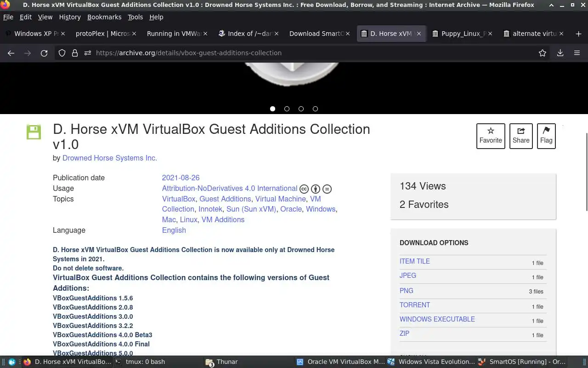Close the protoPlex tab
The height and width of the screenshot is (368, 588).
[x=134, y=34]
